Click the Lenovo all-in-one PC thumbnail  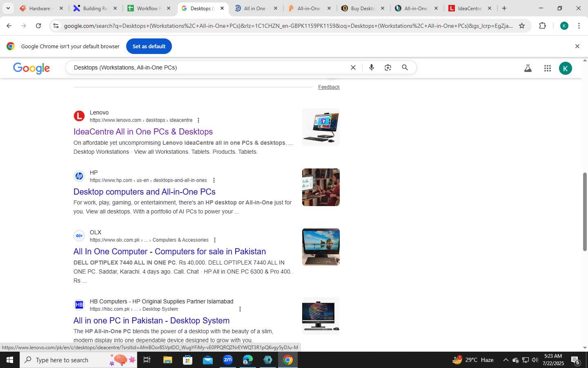321,127
